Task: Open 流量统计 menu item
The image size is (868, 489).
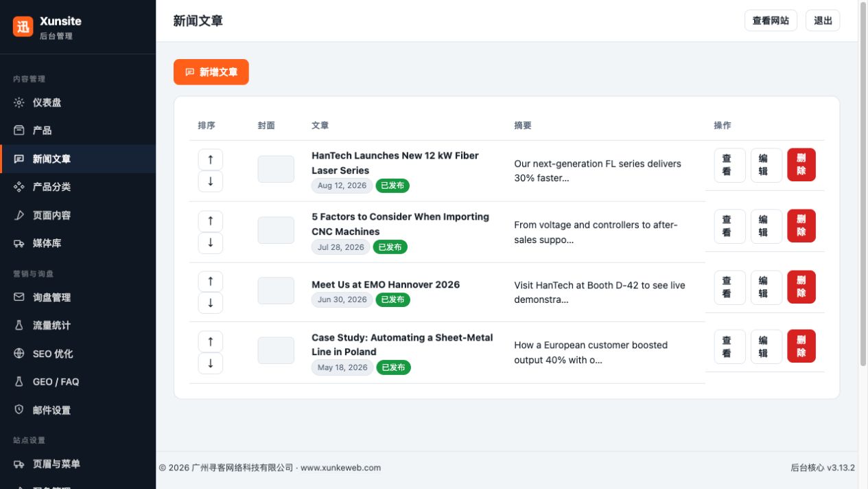Action: (x=78, y=326)
